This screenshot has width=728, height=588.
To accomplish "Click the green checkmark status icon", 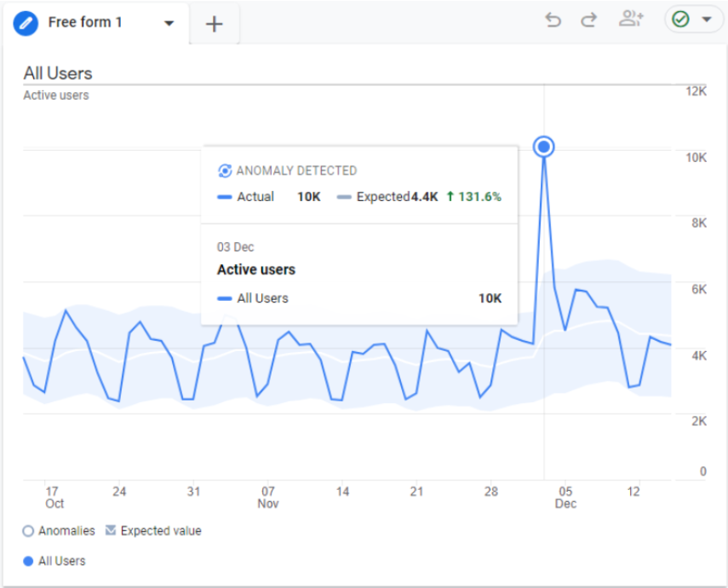I will pyautogui.click(x=680, y=20).
